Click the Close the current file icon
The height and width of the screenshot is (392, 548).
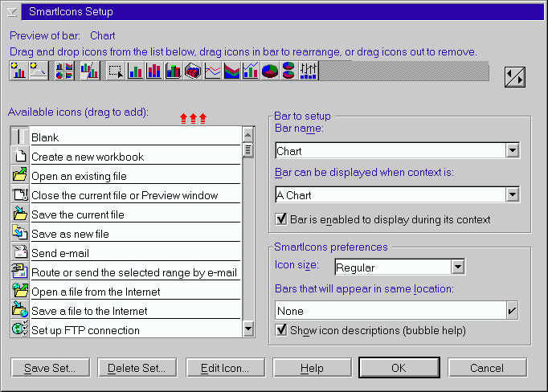click(20, 194)
